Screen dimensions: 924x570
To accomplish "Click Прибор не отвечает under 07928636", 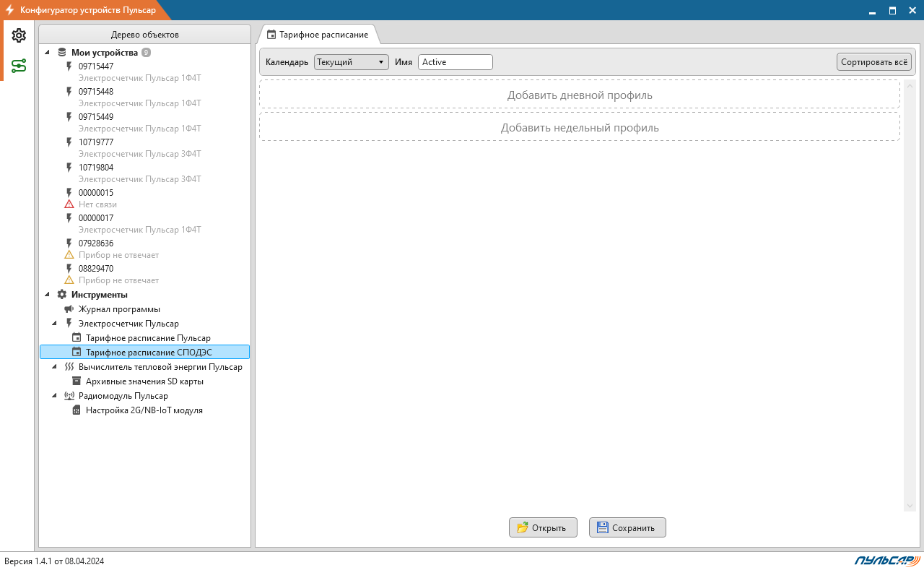I will pos(118,255).
